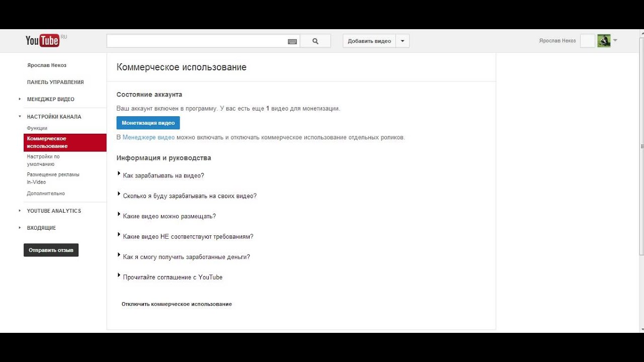Click the Добавить видео button
Screen dimensions: 644x362
tap(369, 41)
